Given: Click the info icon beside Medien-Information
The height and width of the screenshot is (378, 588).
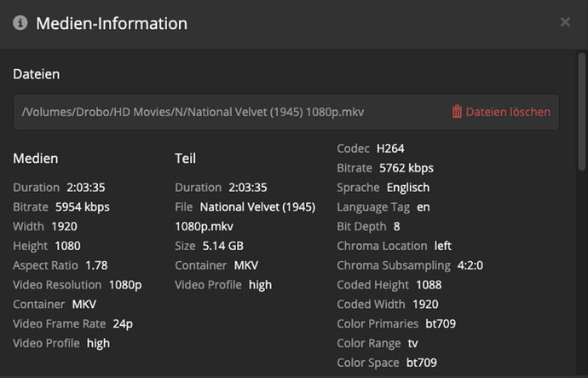Looking at the screenshot, I should [x=20, y=23].
